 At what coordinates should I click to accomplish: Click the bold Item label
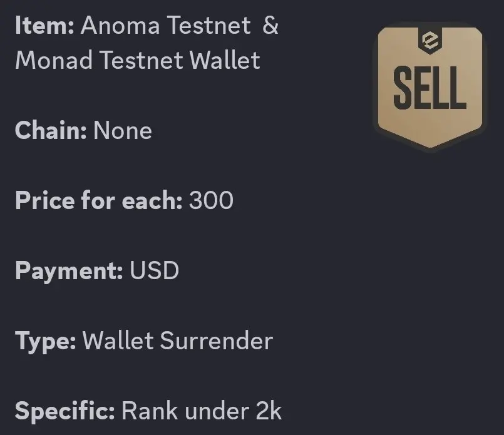click(x=44, y=25)
